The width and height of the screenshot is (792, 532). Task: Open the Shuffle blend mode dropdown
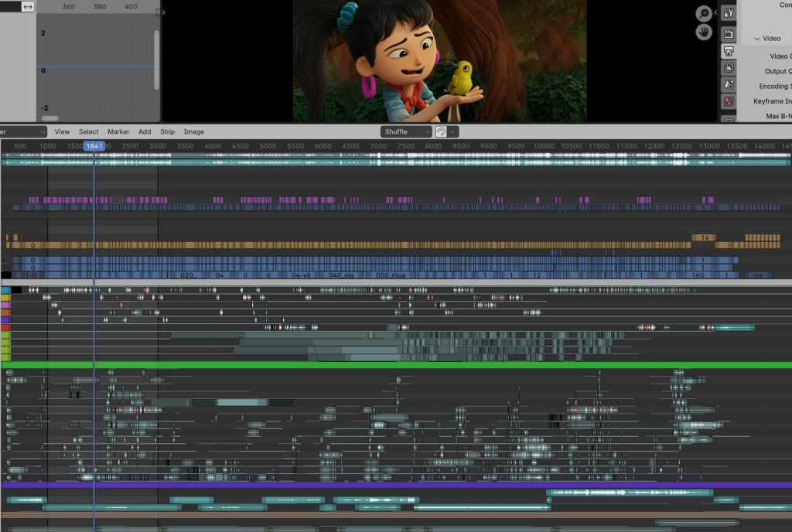coord(406,131)
